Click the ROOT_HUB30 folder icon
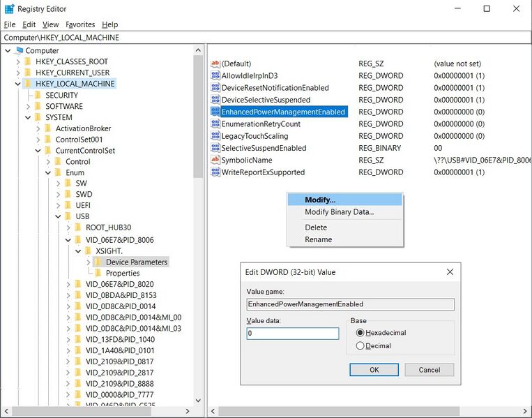Image resolution: width=532 pixels, height=418 pixels. coord(78,227)
